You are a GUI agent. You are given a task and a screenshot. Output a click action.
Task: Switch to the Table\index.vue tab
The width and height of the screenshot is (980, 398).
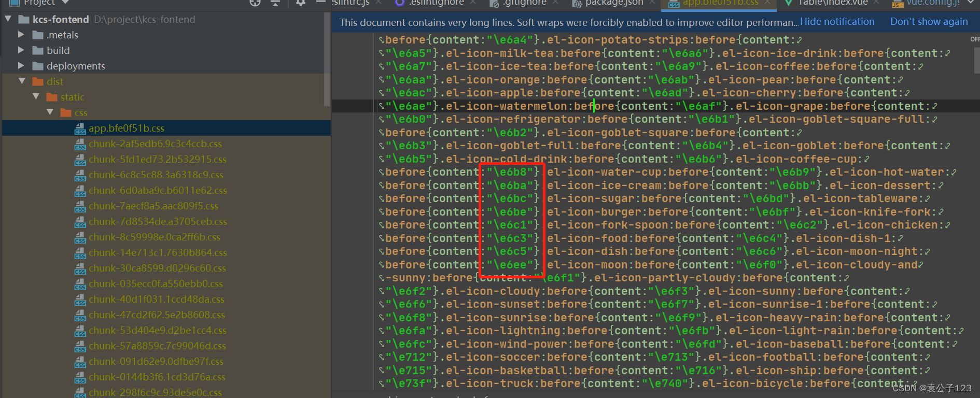(x=832, y=3)
